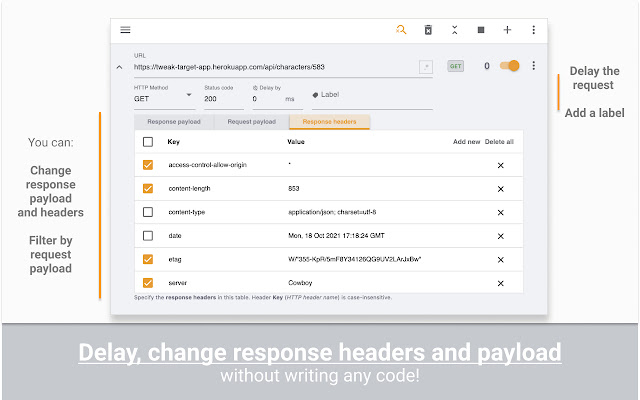Click the stop square icon
This screenshot has width=640, height=400.
[x=481, y=30]
